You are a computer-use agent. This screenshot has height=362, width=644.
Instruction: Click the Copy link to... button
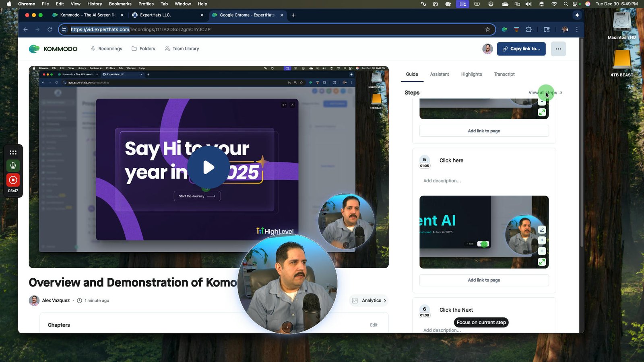click(521, 49)
